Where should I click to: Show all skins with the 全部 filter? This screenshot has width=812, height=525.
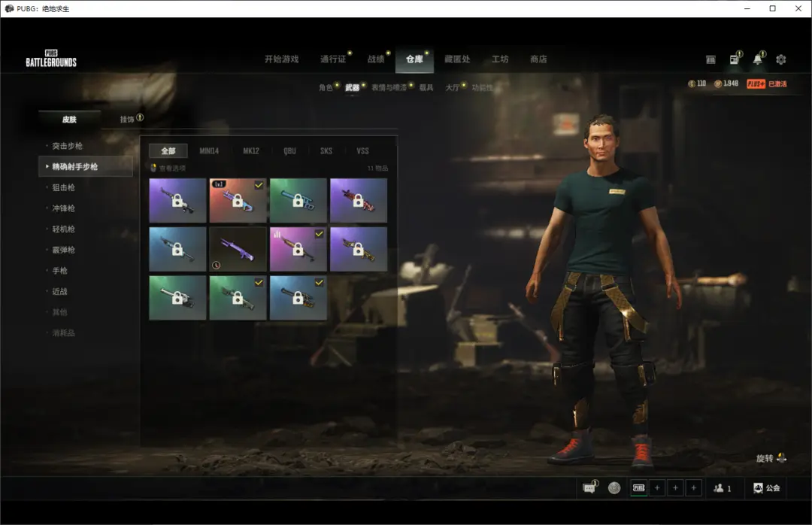pos(168,151)
